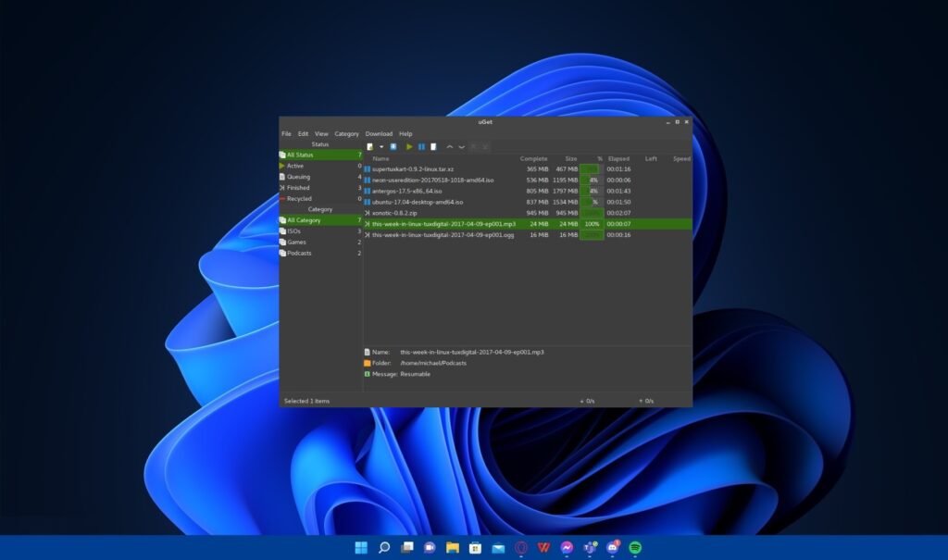Click progress bar of supertuxkart download
The width and height of the screenshot is (948, 560).
[592, 169]
